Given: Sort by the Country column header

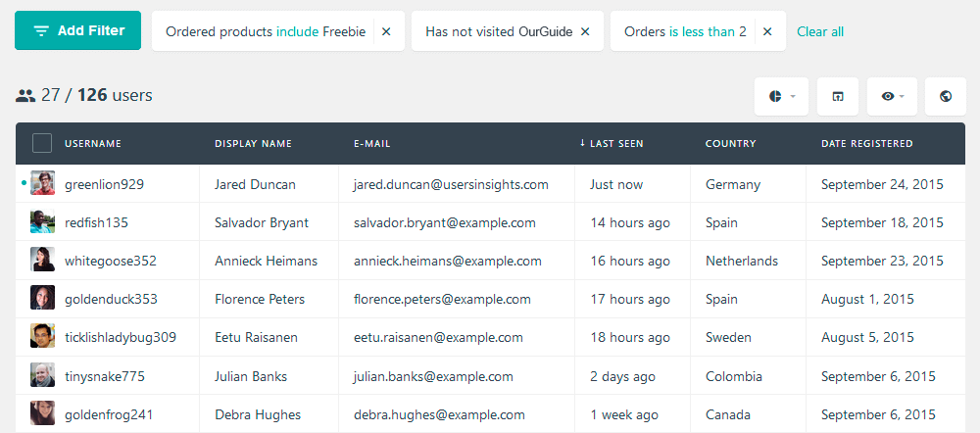Looking at the screenshot, I should click(x=731, y=143).
